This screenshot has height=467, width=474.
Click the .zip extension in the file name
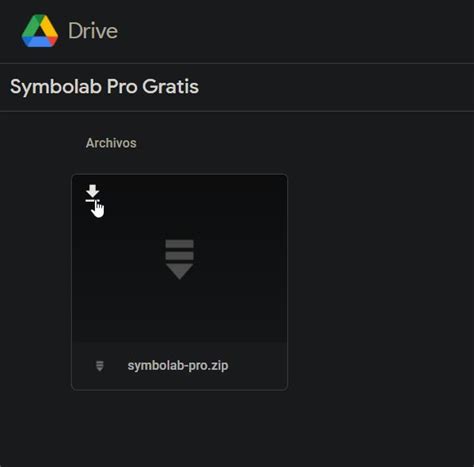(x=219, y=366)
